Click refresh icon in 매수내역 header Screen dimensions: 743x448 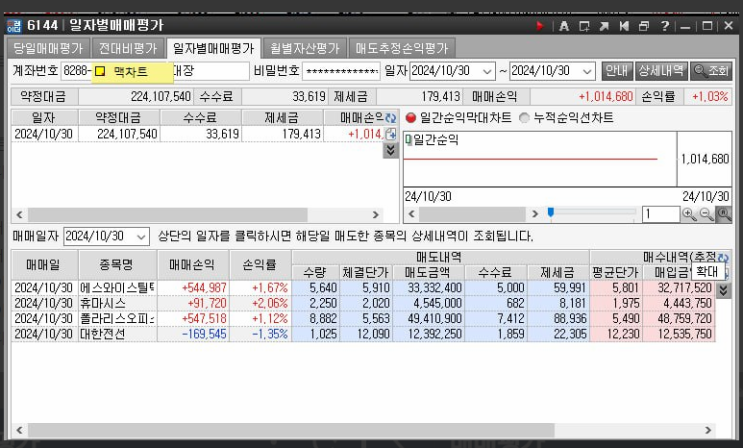tap(723, 258)
